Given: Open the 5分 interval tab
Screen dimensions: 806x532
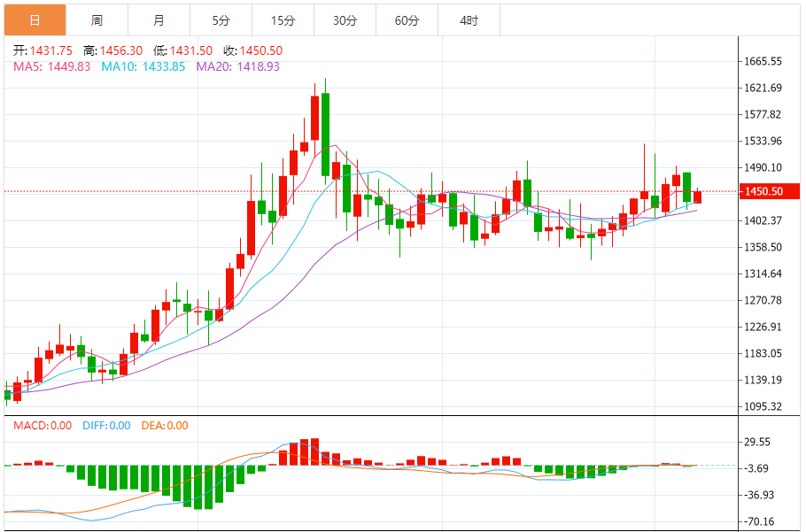Looking at the screenshot, I should click(221, 19).
